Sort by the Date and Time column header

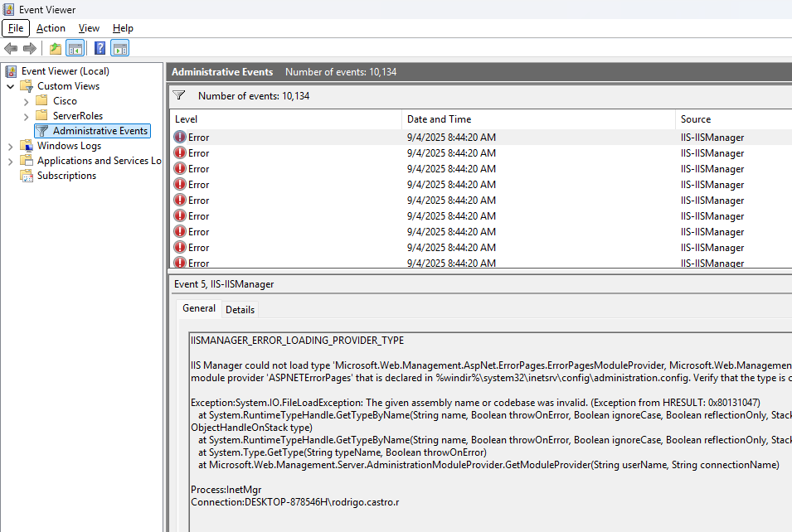pyautogui.click(x=538, y=119)
